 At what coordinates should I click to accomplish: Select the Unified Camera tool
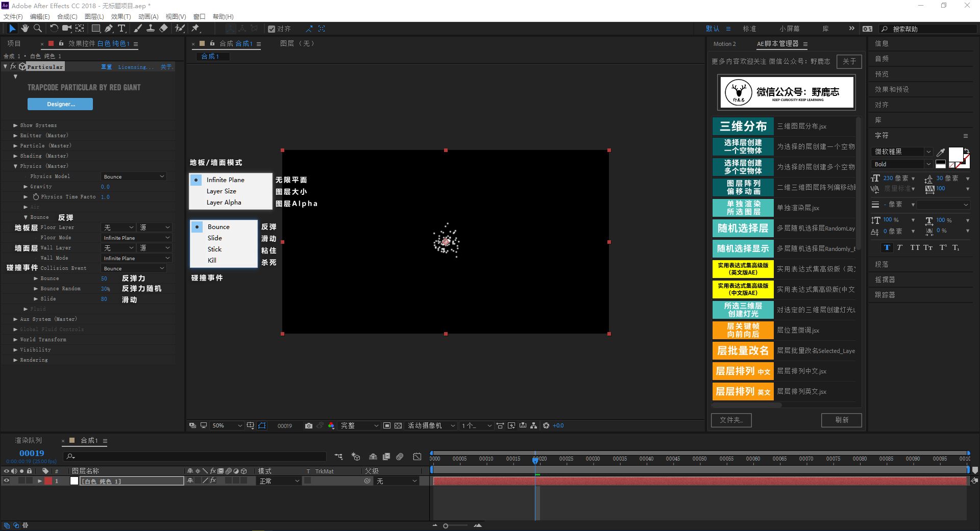click(x=67, y=29)
